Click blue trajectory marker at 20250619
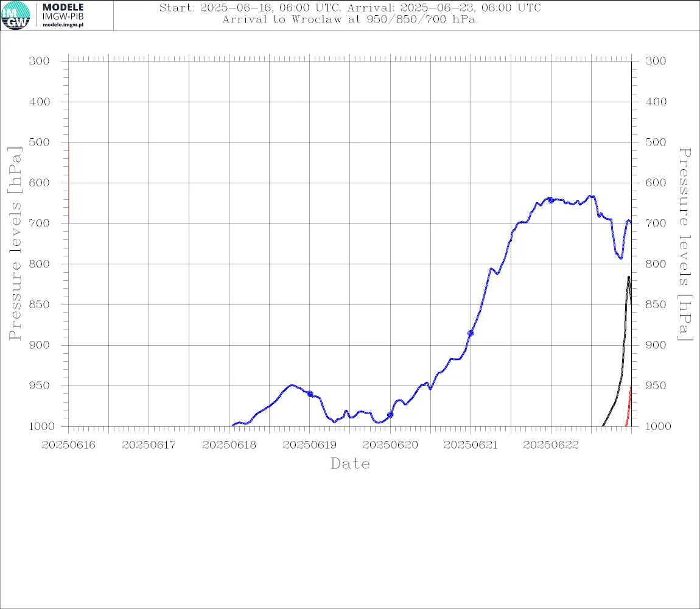 click(x=310, y=394)
